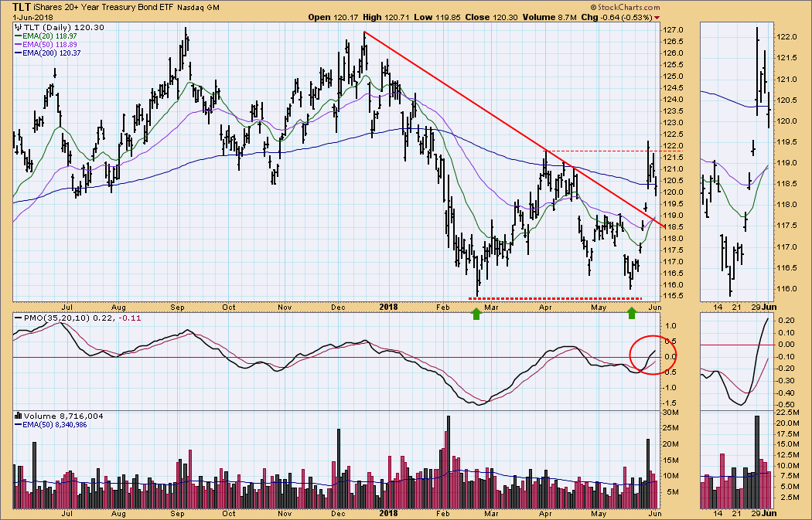Screen dimensions: 812x520
Task: Click the 125.0 price axis label
Action: pyautogui.click(x=673, y=76)
